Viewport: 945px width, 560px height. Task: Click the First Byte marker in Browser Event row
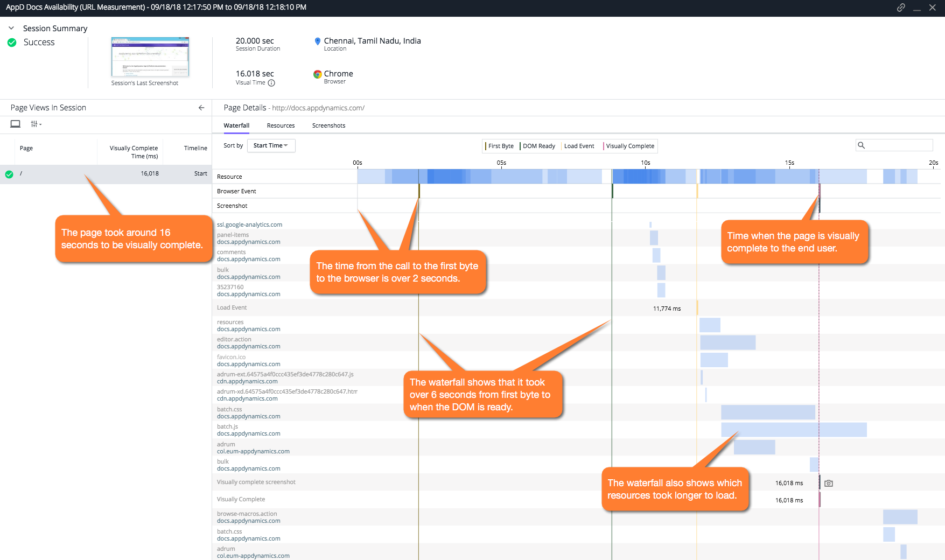tap(419, 191)
